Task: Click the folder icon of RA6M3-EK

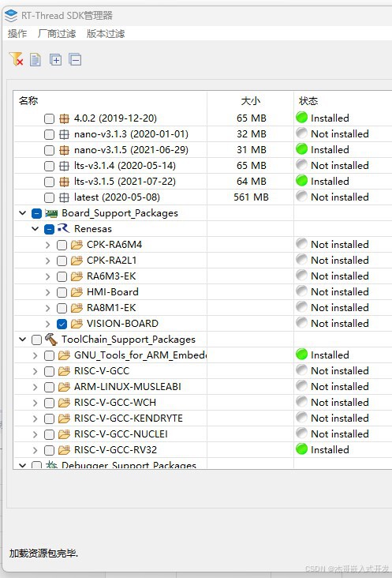Action: 77,276
